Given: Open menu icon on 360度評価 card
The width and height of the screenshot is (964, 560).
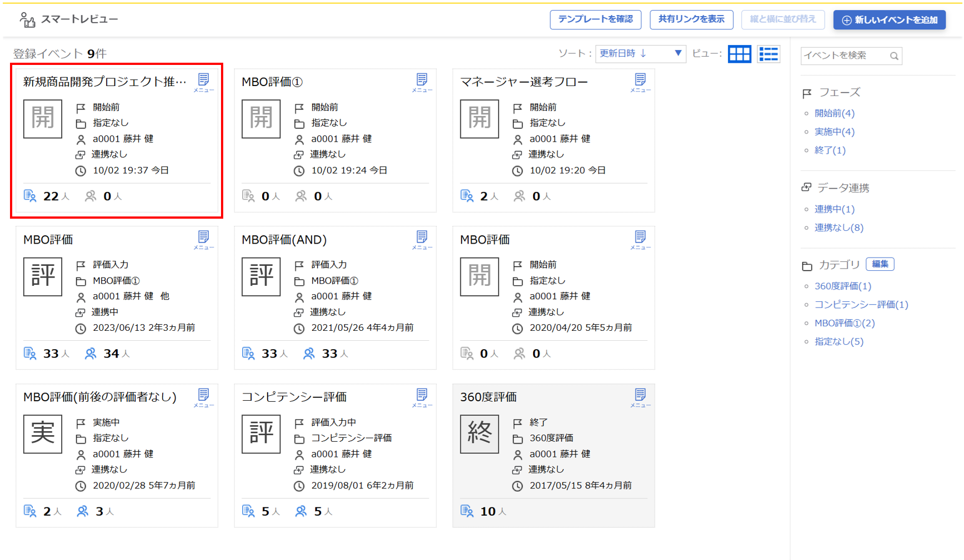Looking at the screenshot, I should click(x=640, y=397).
